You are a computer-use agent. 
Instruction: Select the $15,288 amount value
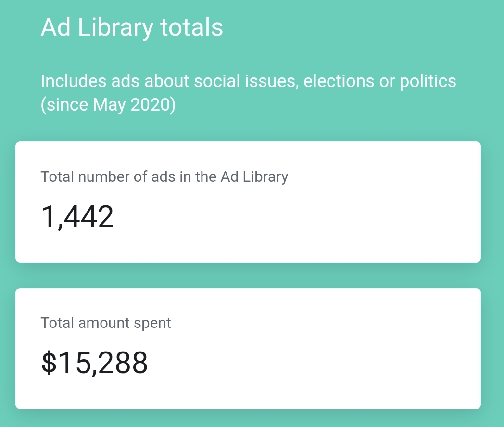(x=94, y=363)
